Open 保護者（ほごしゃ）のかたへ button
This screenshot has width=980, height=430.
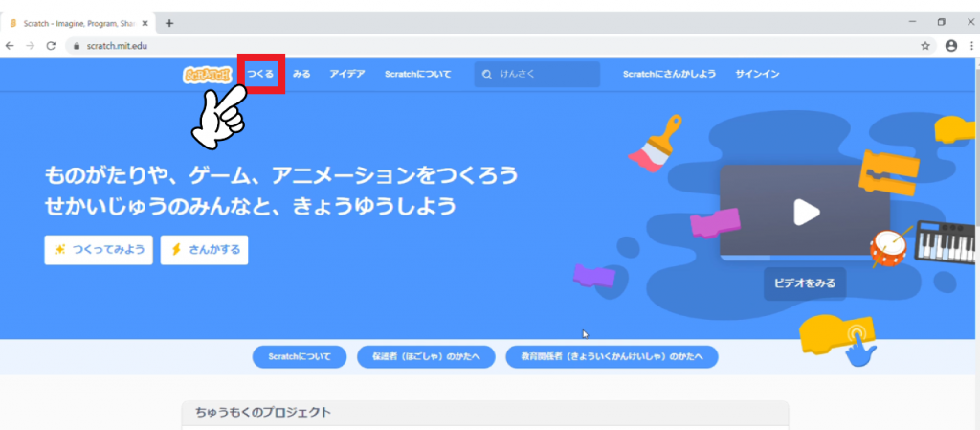[426, 357]
